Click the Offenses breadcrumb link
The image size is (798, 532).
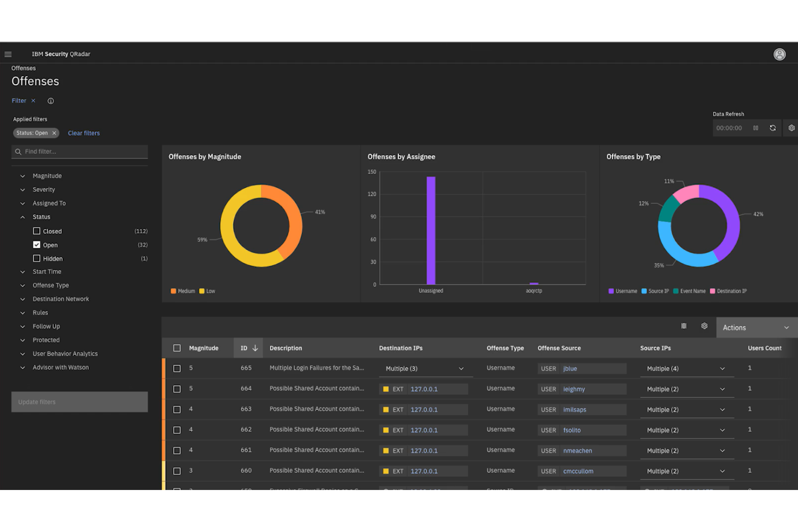[23, 68]
